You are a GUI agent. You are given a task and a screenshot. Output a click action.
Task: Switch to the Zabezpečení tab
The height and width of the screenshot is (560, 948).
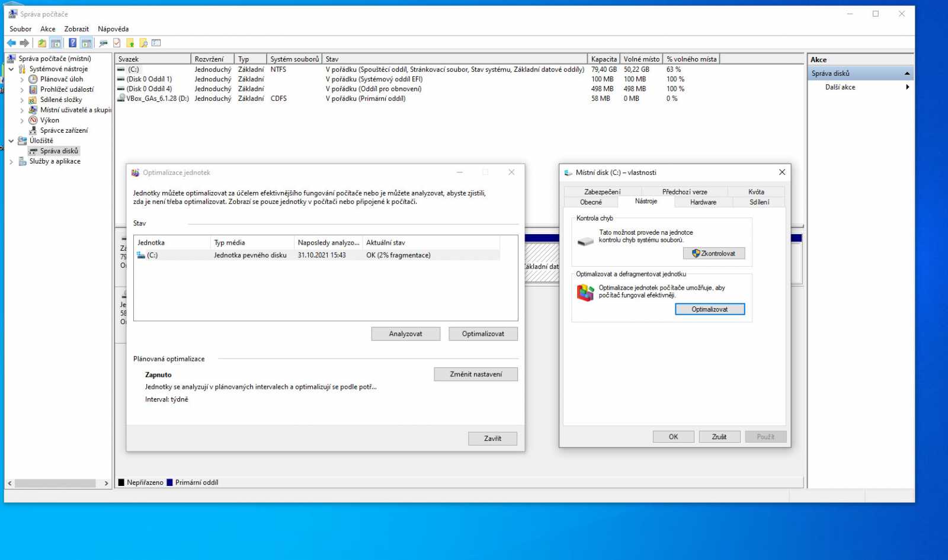coord(603,191)
